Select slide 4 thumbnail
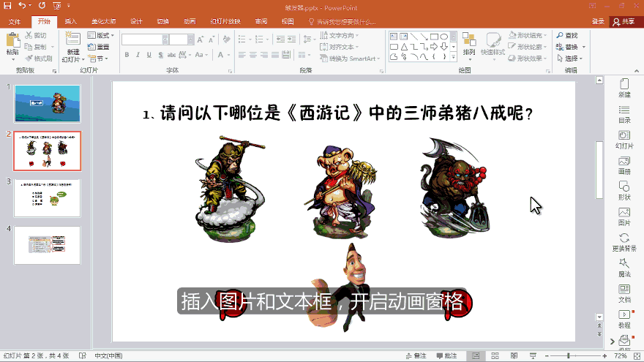The image size is (644, 362). pyautogui.click(x=48, y=245)
